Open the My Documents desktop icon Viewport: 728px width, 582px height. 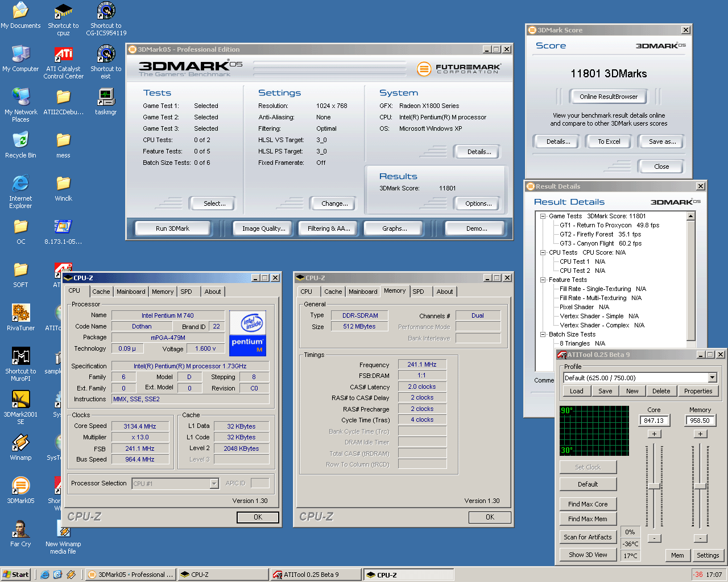(x=20, y=15)
